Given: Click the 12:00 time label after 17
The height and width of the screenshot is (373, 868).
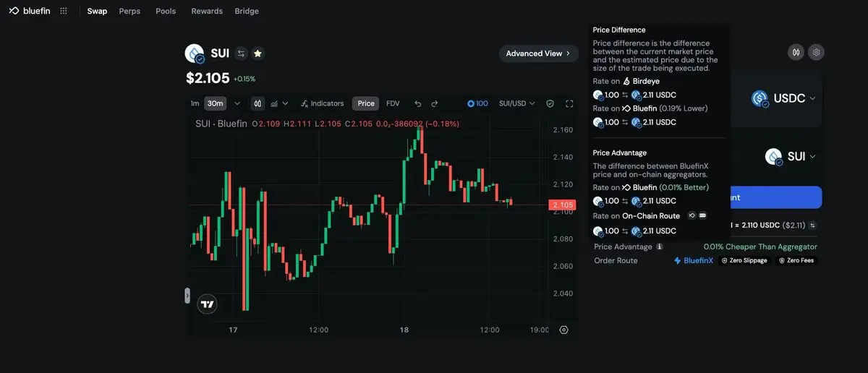Looking at the screenshot, I should click(318, 330).
